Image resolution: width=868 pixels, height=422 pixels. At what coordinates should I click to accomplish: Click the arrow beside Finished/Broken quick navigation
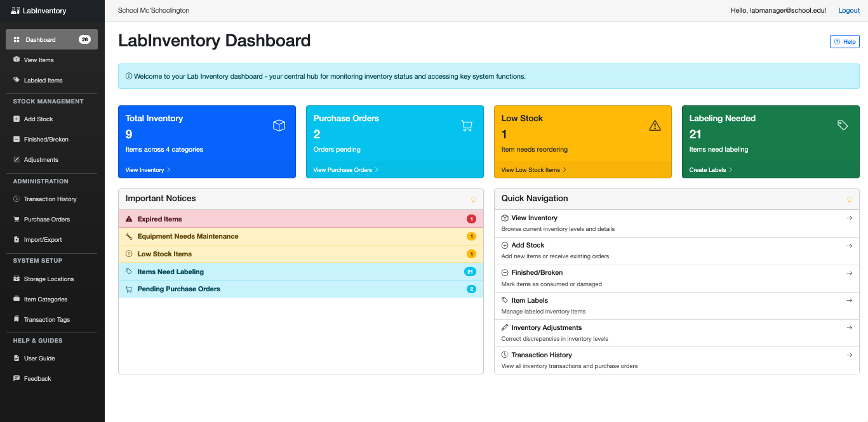click(x=850, y=273)
